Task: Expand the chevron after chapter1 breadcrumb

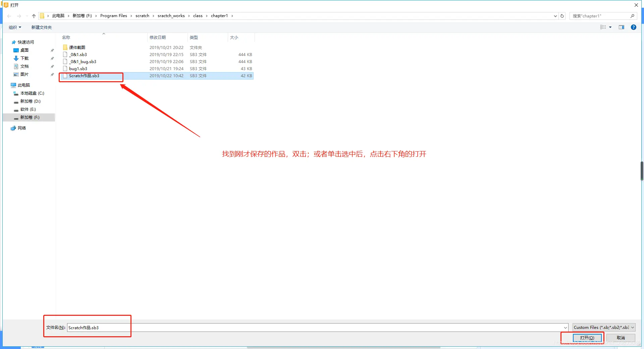Action: 232,16
